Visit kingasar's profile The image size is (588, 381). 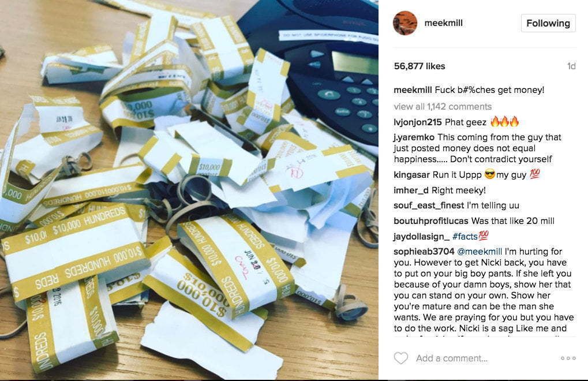point(411,175)
